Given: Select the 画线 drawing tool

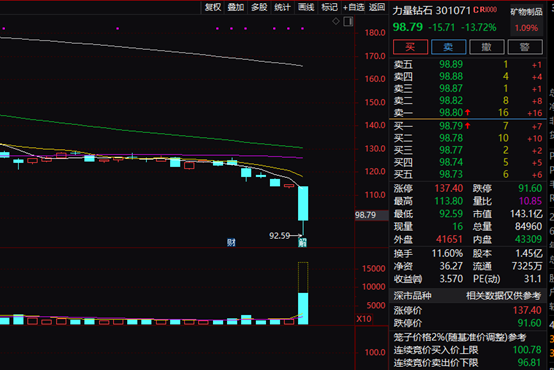Looking at the screenshot, I should click(x=306, y=7).
